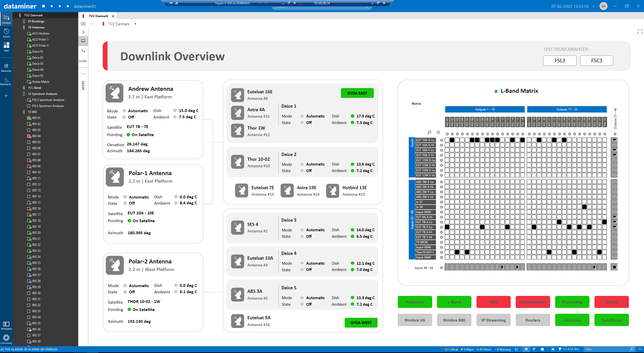The image size is (644, 353).
Task: Click the alarm filter search magnifier
Action: 632,349
